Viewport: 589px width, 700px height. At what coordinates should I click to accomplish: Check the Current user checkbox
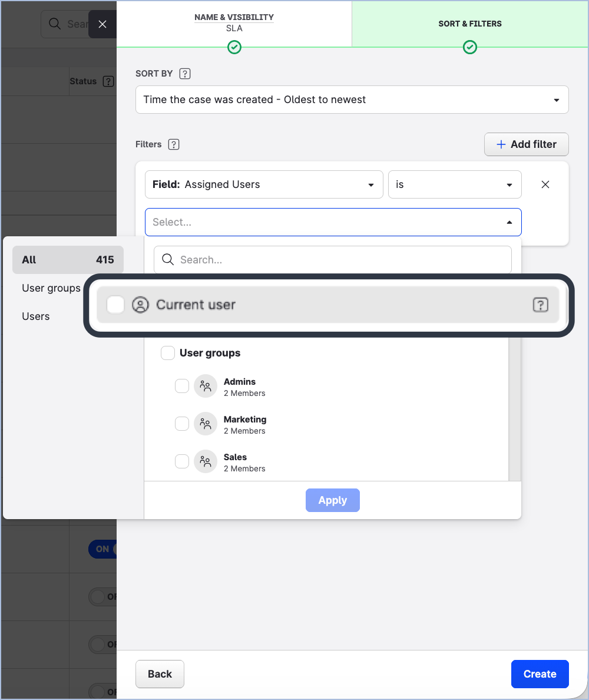[115, 305]
